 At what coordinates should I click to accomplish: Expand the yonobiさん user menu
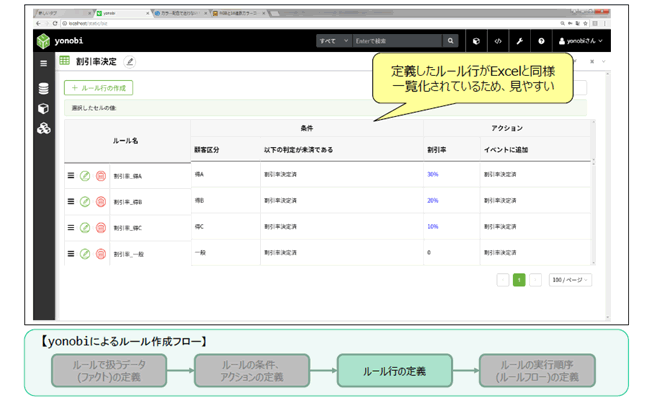coord(580,41)
